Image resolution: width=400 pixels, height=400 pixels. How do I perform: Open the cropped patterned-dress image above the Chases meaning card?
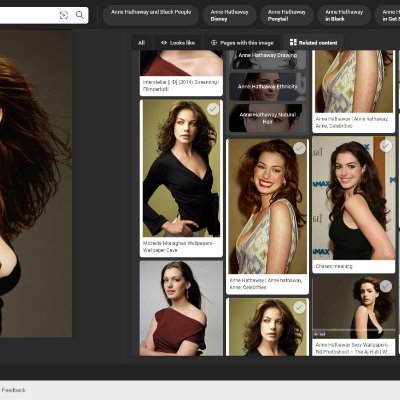pyautogui.click(x=354, y=81)
